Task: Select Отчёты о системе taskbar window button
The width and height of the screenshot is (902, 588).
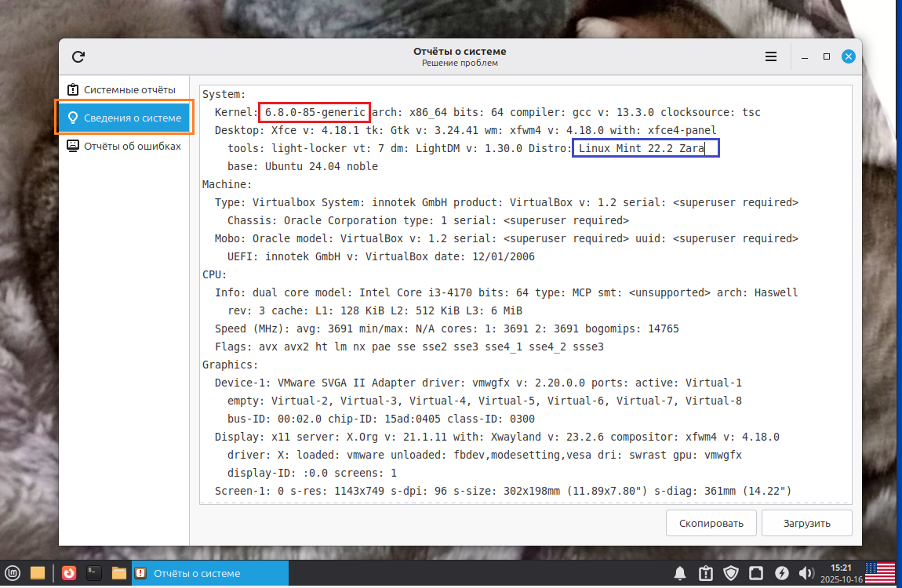Action: 210,573
